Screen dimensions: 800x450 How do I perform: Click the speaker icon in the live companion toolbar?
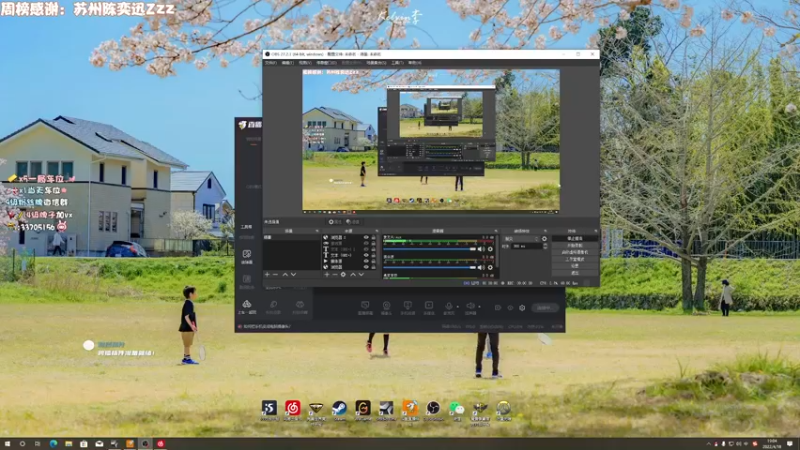point(470,306)
